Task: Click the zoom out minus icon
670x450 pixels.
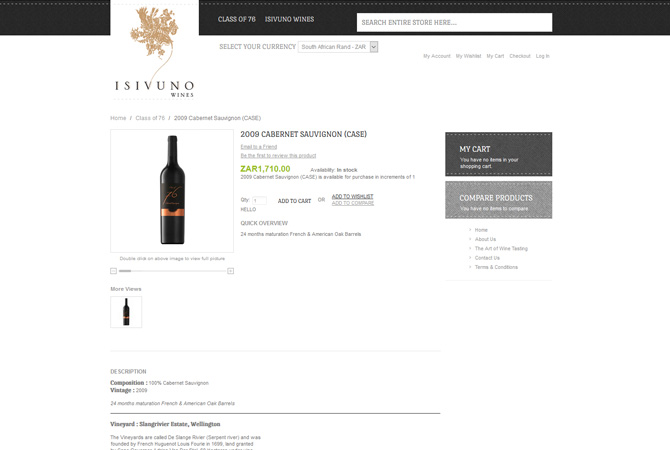Action: [x=113, y=271]
